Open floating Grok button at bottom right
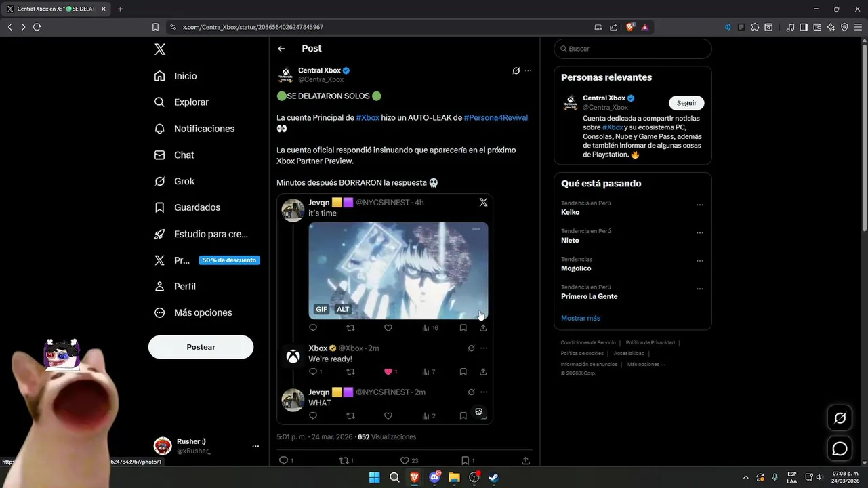868x488 pixels. (840, 418)
